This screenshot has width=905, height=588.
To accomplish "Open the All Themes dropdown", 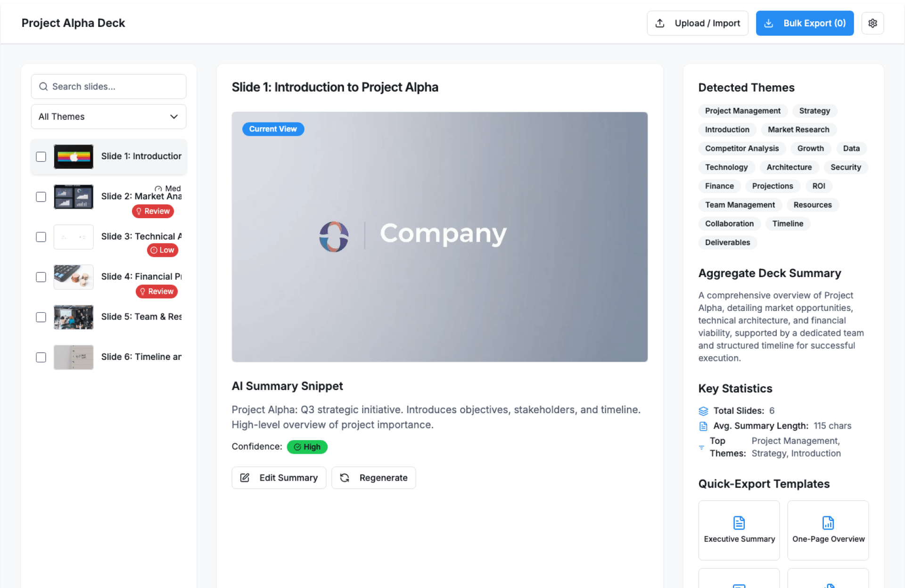I will (x=108, y=116).
